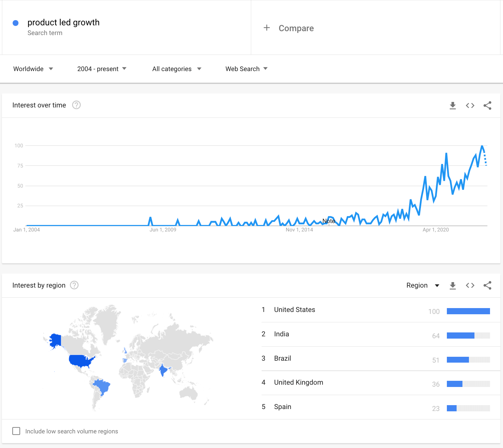Switch the Region view dropdown
Viewport: 503px width, 448px height.
(423, 285)
